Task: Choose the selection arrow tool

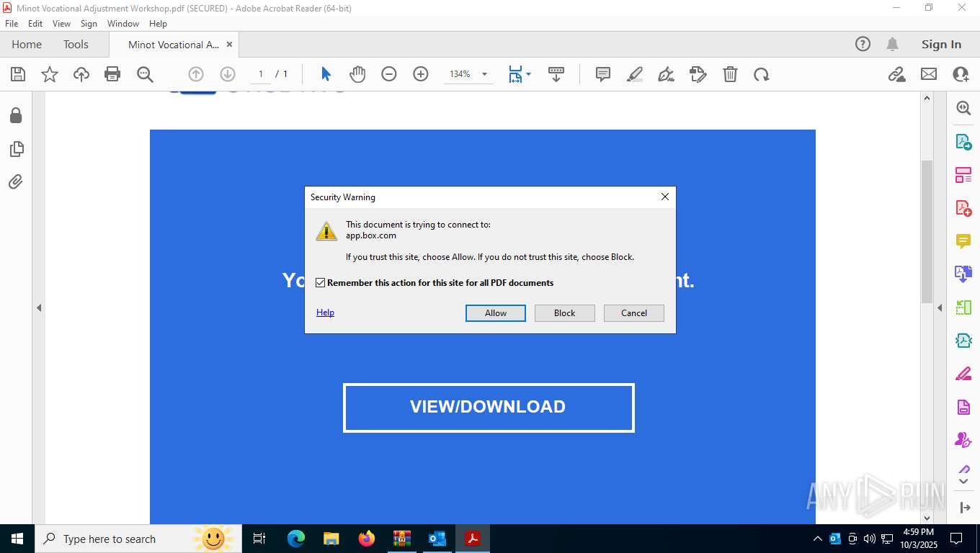Action: tap(326, 74)
